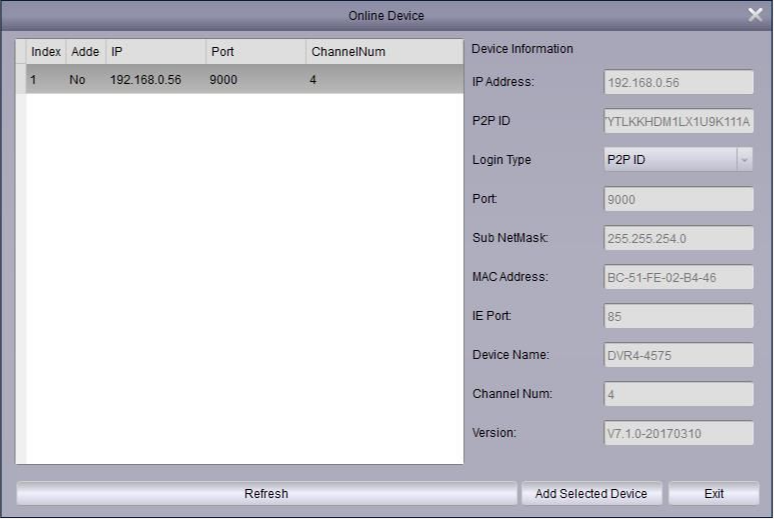This screenshot has width=774, height=519.
Task: Click the Device Name field
Action: coord(678,355)
